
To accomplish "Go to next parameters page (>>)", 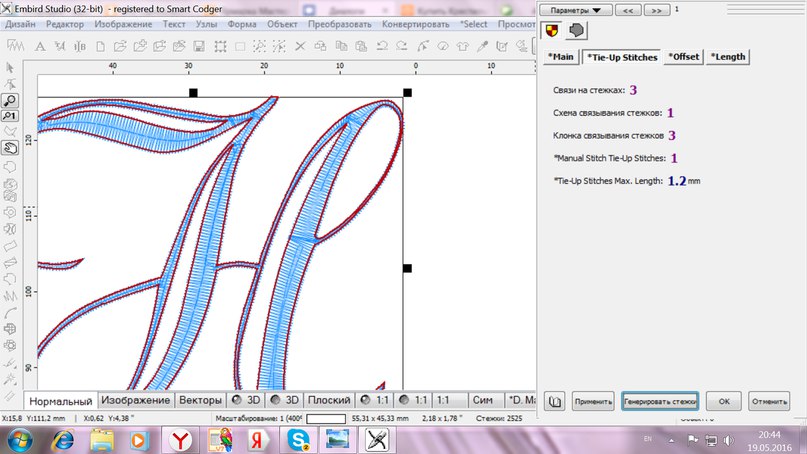I will pyautogui.click(x=656, y=10).
